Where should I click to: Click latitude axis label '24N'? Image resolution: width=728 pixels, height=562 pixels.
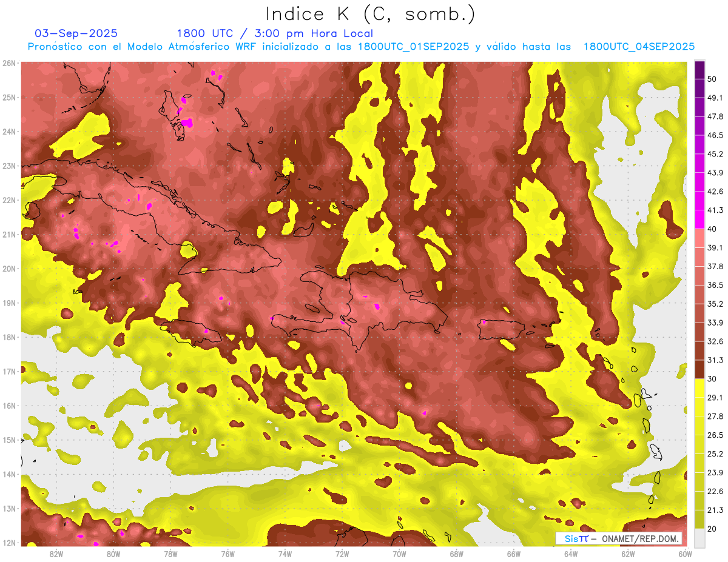8,132
